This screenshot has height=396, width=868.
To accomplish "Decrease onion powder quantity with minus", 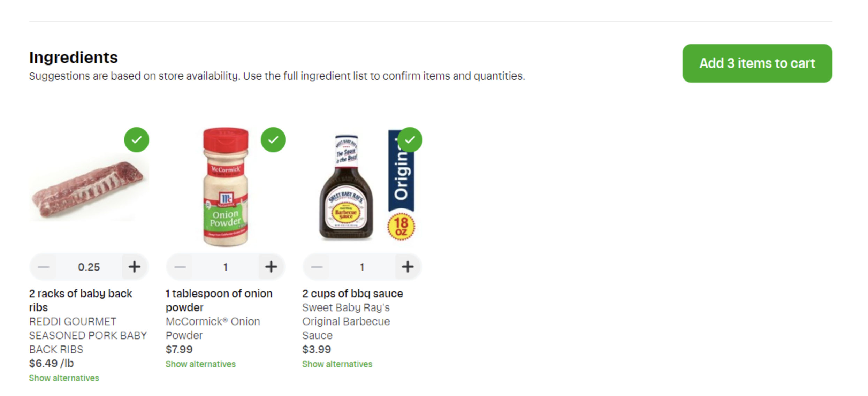I will [x=180, y=267].
